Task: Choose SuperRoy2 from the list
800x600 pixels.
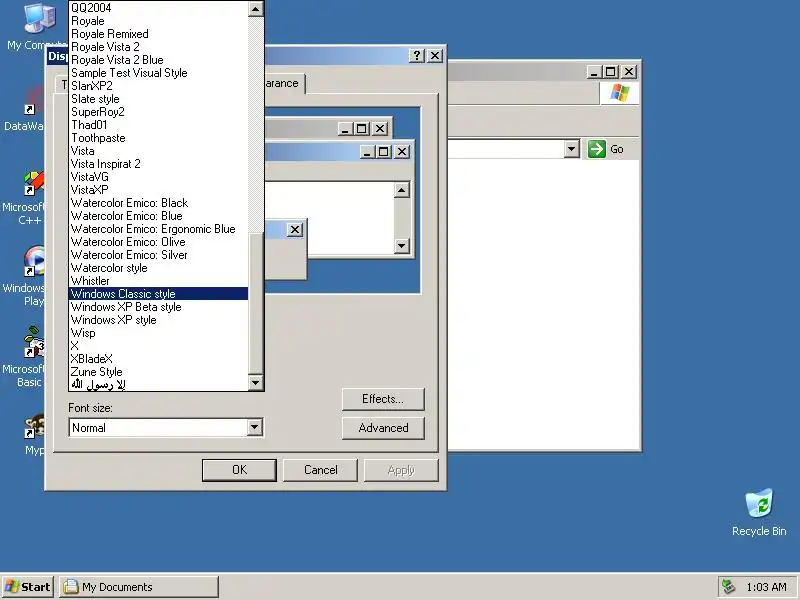Action: 158,112
